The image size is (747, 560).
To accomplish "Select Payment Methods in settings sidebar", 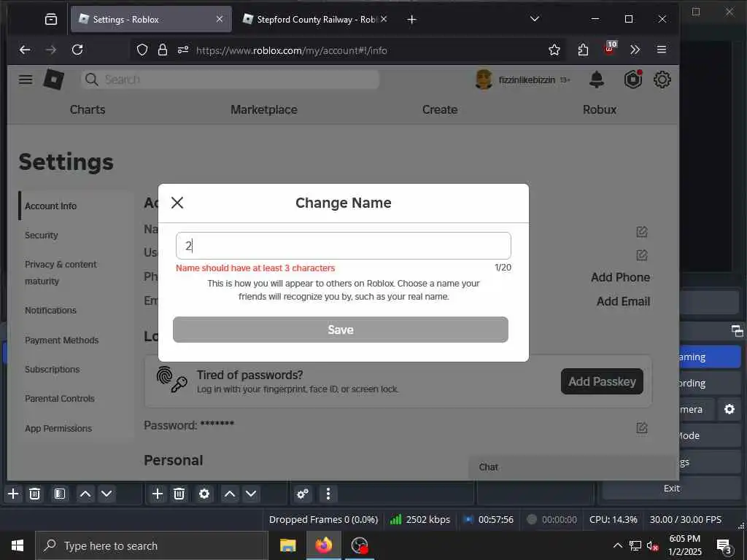I will point(62,340).
